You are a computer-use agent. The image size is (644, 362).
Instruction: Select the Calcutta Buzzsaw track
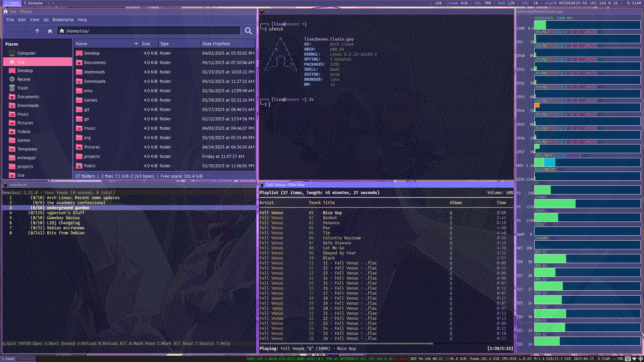click(x=341, y=238)
